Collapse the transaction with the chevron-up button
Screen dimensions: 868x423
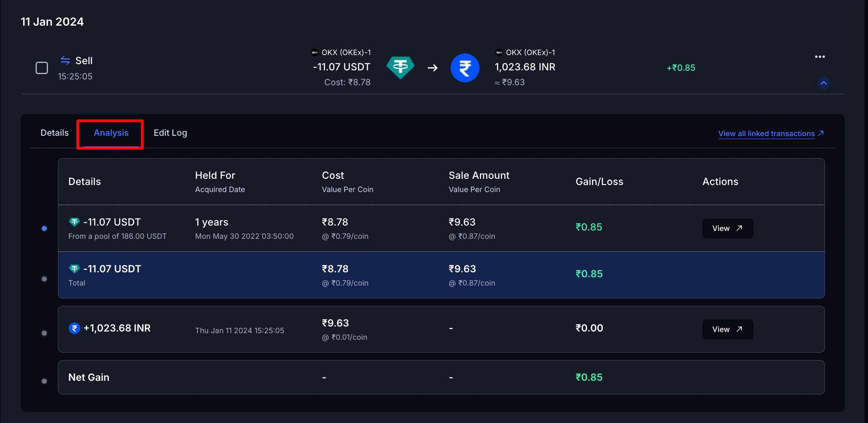pyautogui.click(x=823, y=83)
